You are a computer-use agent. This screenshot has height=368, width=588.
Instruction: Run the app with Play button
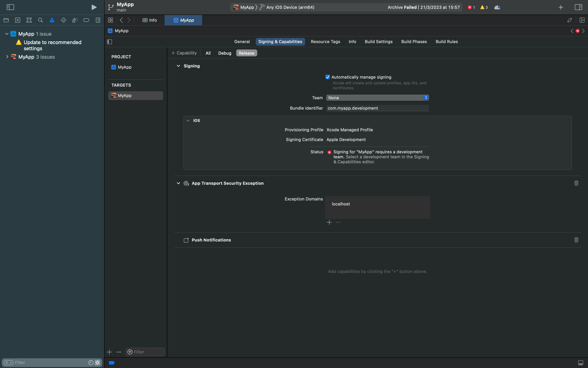click(94, 7)
